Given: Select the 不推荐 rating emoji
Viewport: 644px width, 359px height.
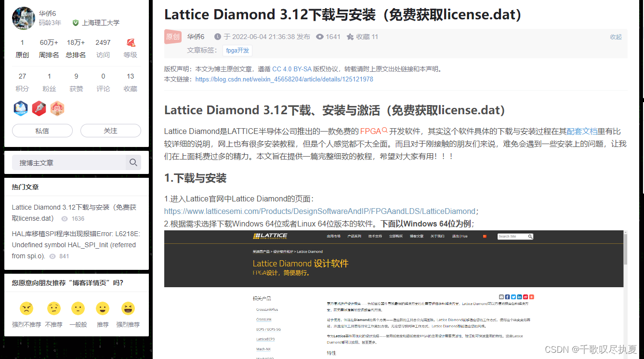Looking at the screenshot, I should [x=53, y=308].
